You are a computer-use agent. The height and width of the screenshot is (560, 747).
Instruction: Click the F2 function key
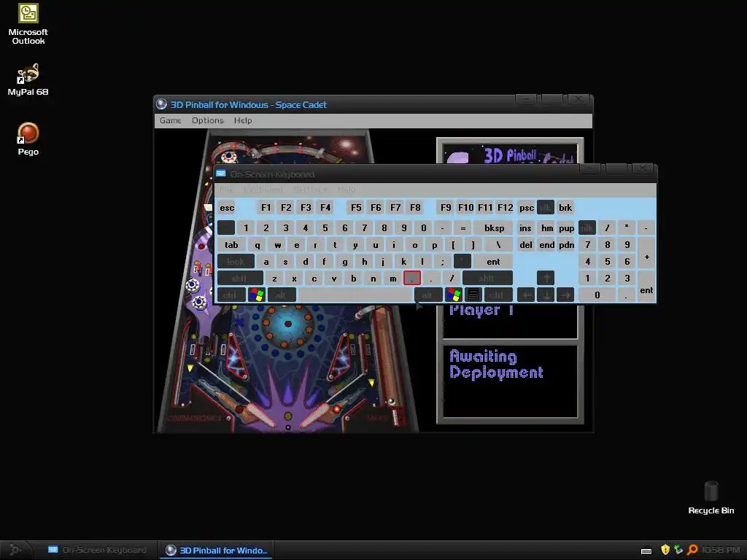286,208
